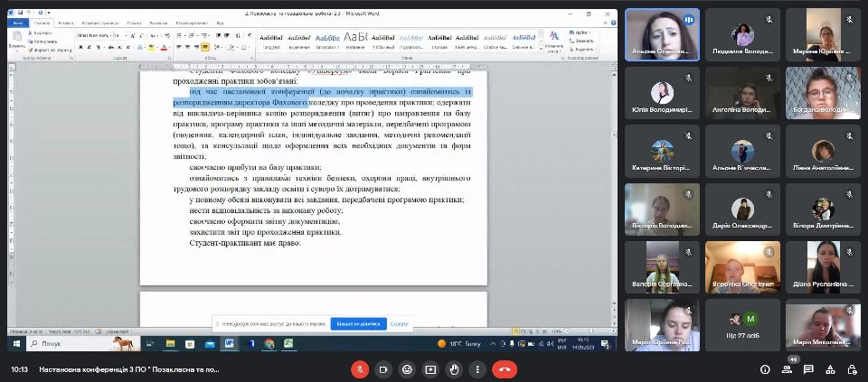Open more options in Meet controls
Viewport: 868px width, 382px height.
coord(476,369)
